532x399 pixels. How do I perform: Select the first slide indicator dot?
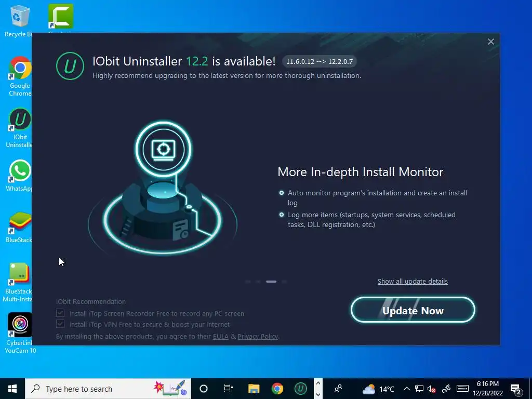(x=248, y=282)
